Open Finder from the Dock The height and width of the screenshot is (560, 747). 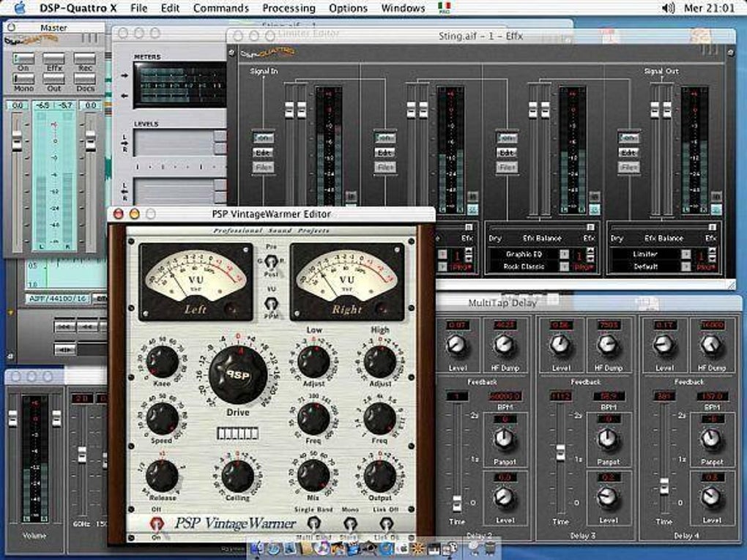257,548
